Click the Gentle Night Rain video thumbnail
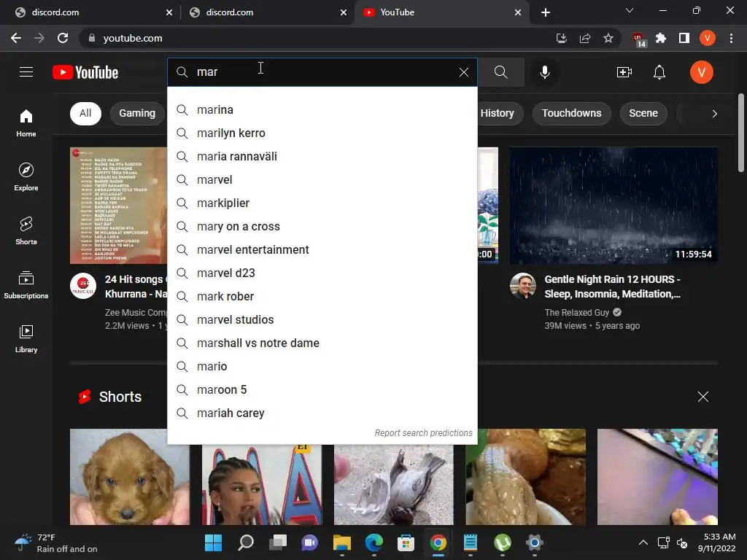The image size is (747, 560). (x=614, y=205)
